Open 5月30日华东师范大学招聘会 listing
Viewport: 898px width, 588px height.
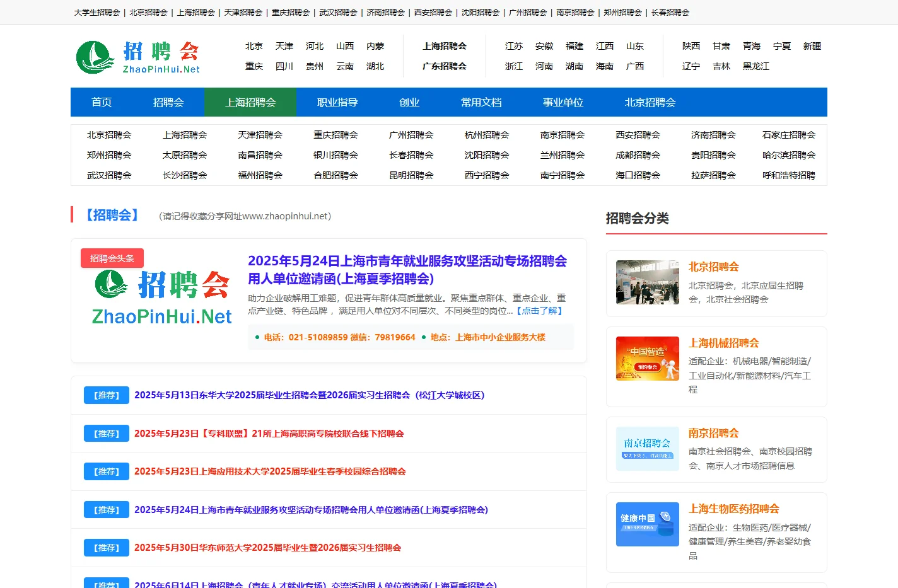pyautogui.click(x=268, y=548)
